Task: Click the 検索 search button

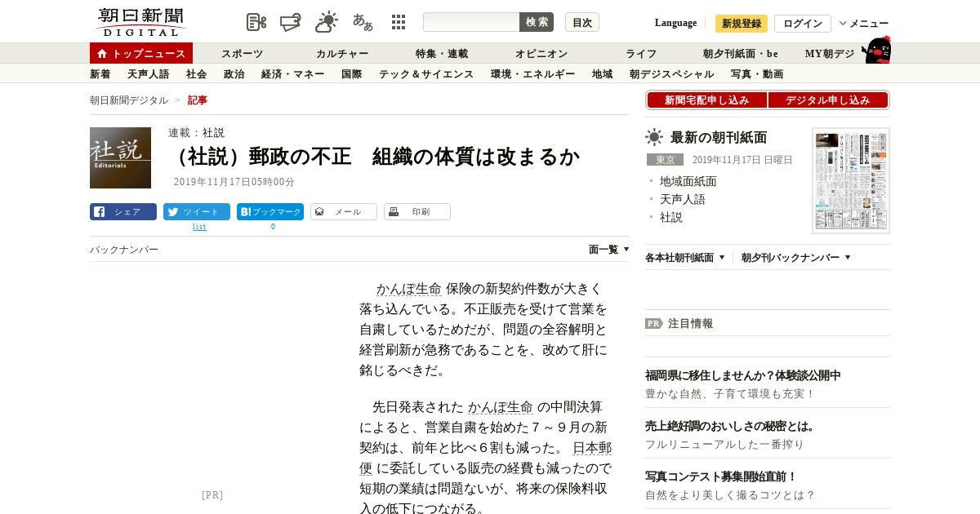Action: pos(537,22)
